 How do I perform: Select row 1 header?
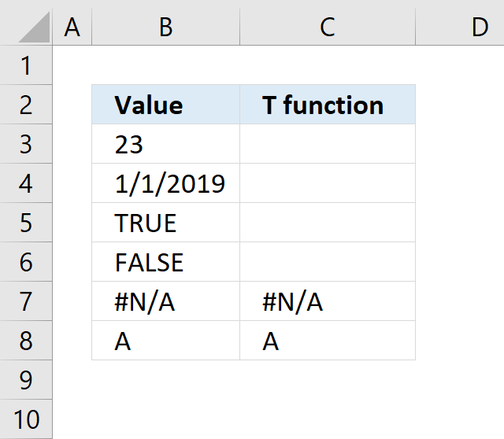coord(26,65)
